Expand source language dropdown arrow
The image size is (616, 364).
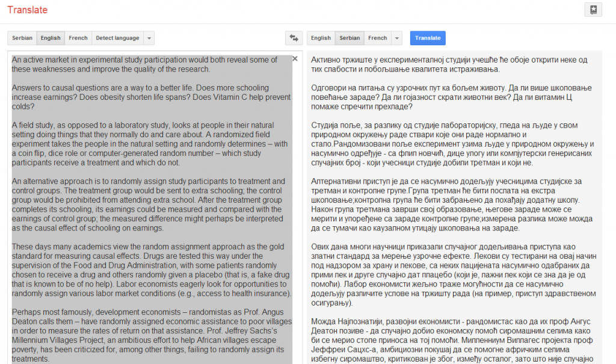coord(149,38)
